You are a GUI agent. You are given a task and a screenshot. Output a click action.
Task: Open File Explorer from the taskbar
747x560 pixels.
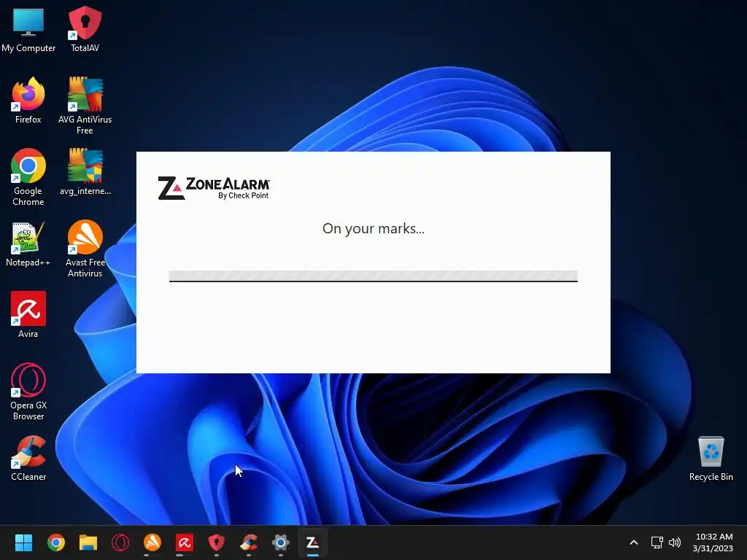[x=88, y=542]
